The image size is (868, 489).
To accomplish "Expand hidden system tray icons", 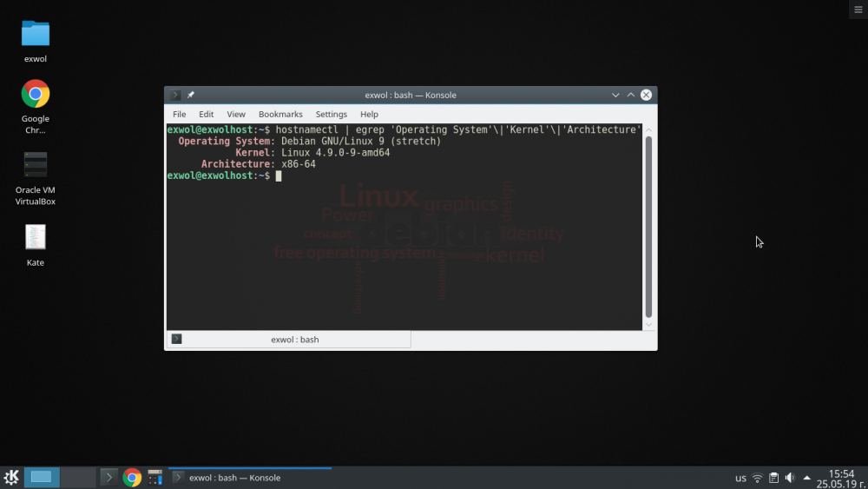I will point(806,478).
